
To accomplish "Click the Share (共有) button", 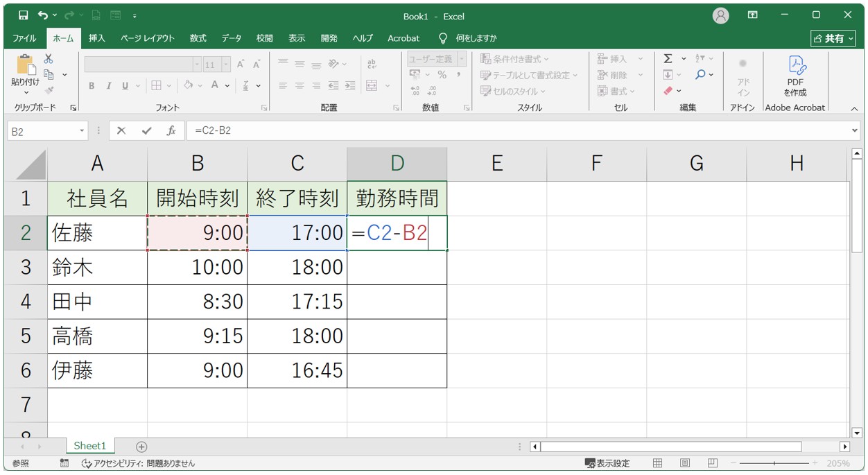I will [834, 38].
